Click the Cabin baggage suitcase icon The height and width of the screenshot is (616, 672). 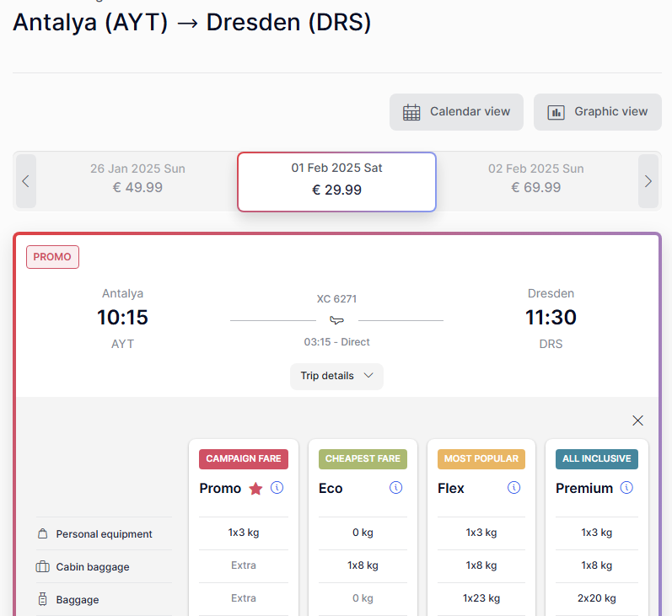coord(42,567)
